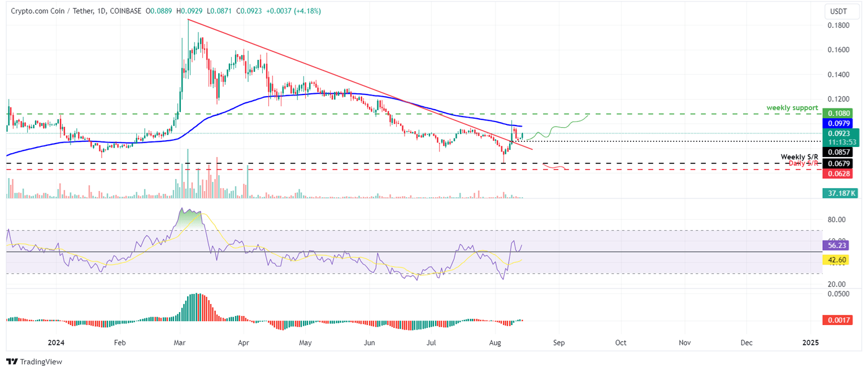Viewport: 868px width, 372px height.
Task: Toggle the green weekly support level 0.1080
Action: click(840, 113)
